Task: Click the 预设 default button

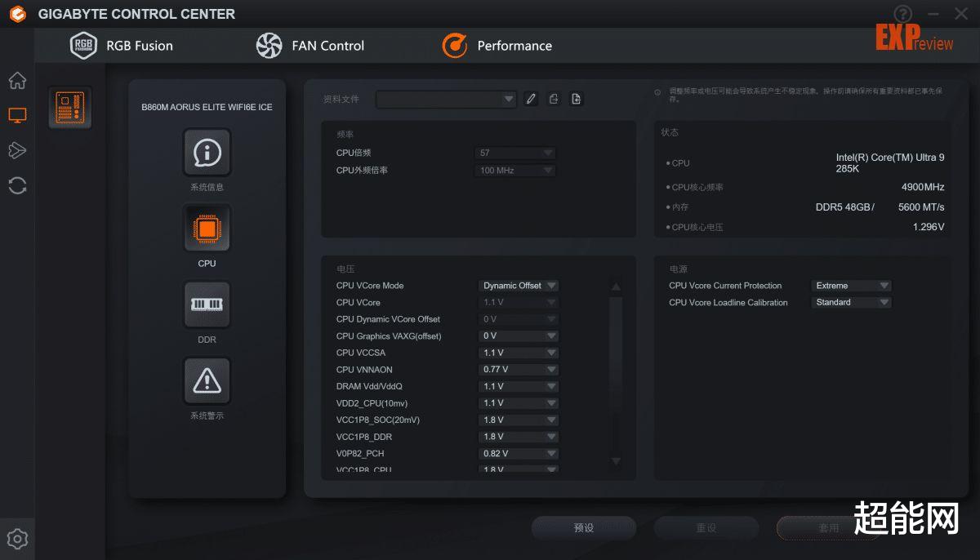Action: [x=584, y=528]
